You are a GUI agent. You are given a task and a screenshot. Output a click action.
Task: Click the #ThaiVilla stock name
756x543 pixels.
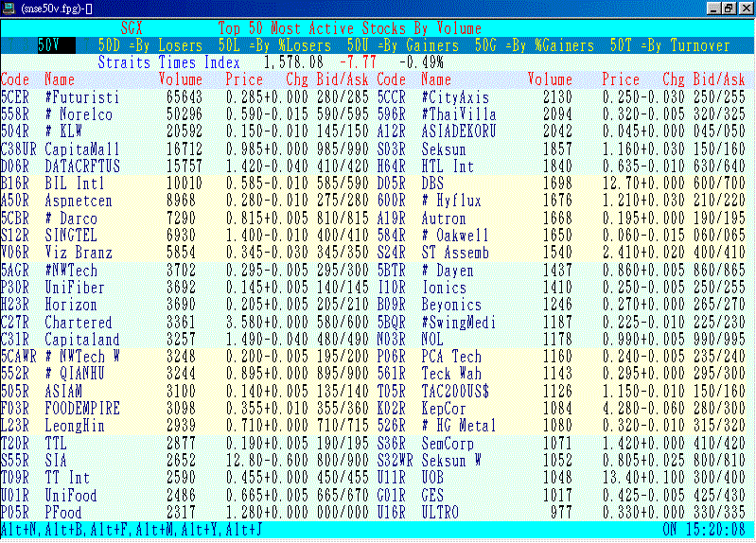point(459,114)
